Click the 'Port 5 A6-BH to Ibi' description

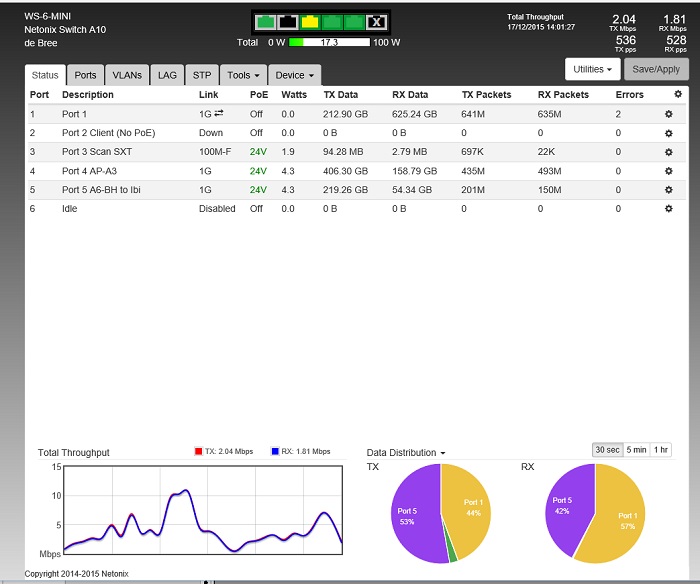(101, 190)
